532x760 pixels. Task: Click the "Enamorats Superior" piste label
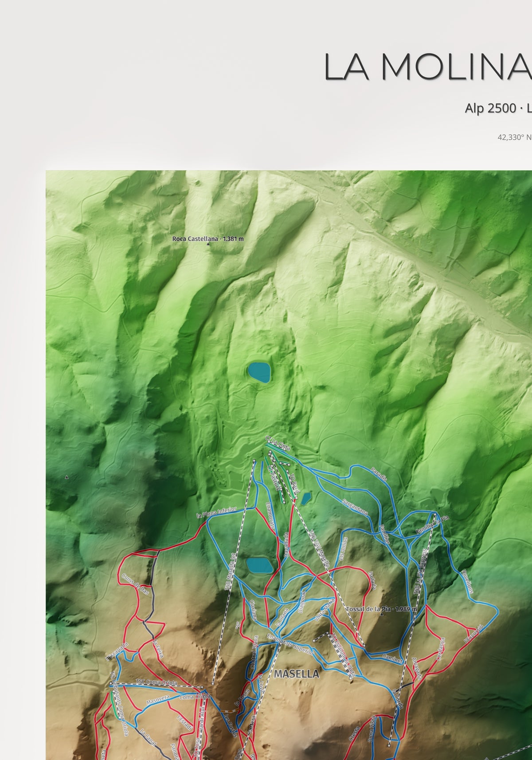pyautogui.click(x=290, y=645)
